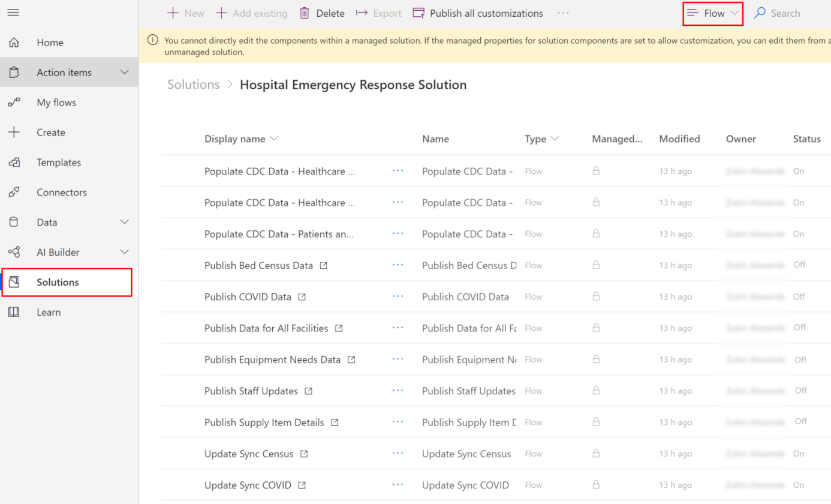Click Publish all customizations button
This screenshot has width=831, height=504.
[x=478, y=13]
